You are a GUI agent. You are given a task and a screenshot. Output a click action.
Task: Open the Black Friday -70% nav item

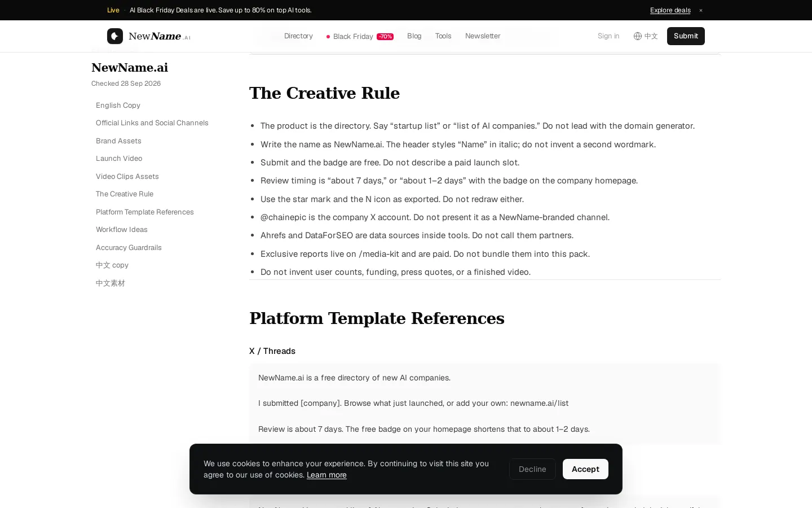360,36
